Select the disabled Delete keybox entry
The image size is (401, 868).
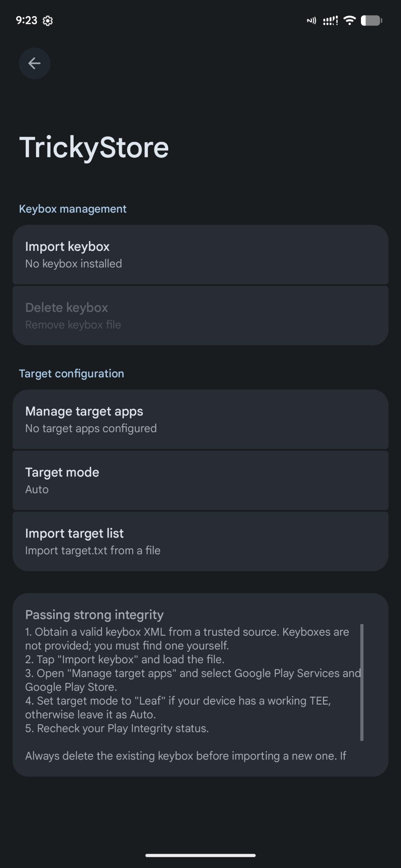tap(200, 316)
